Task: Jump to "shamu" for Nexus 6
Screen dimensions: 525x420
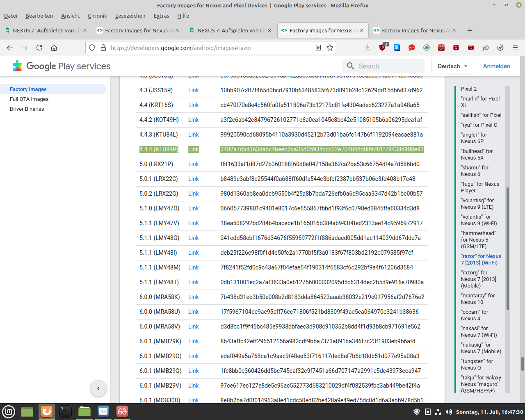Action: point(475,171)
